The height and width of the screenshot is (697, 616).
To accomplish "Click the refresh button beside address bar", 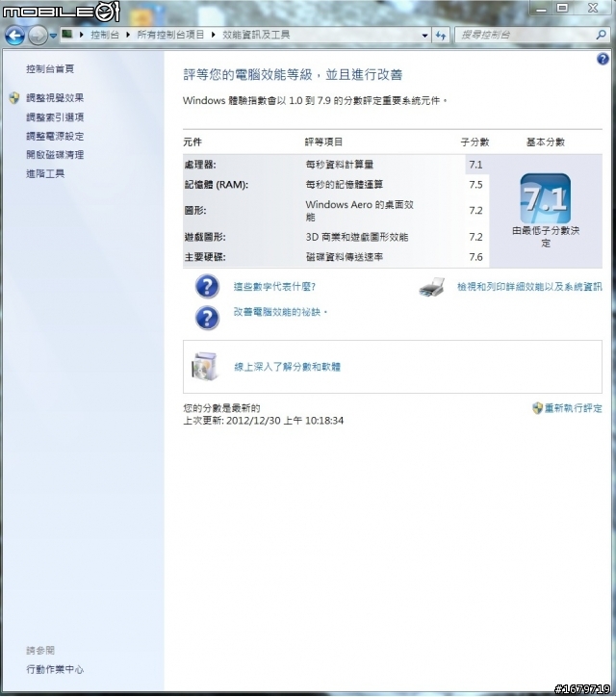I will click(x=441, y=35).
